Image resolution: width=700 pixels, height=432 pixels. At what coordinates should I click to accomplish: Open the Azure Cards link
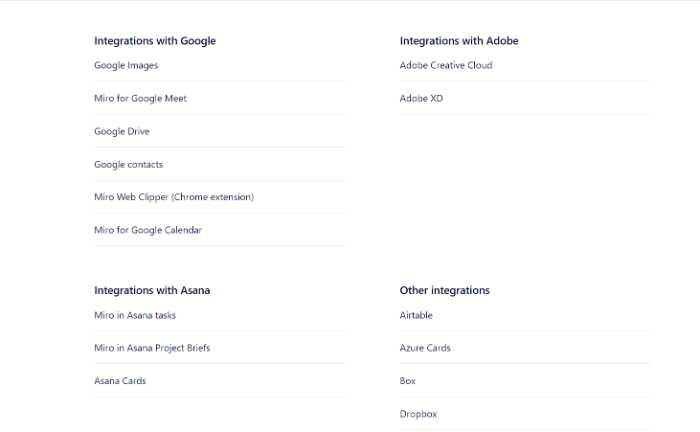coord(425,349)
